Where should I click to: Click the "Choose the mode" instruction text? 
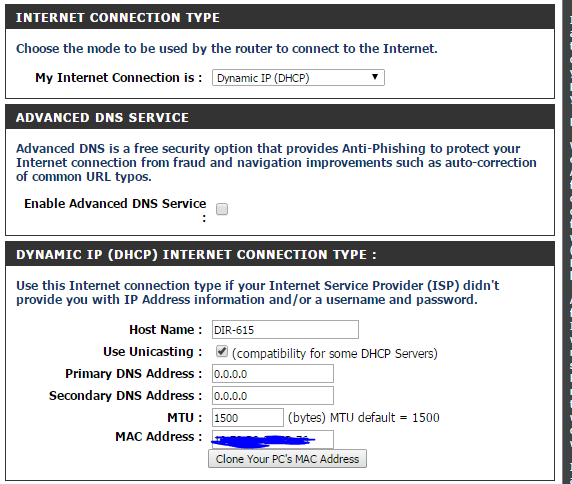pyautogui.click(x=227, y=49)
